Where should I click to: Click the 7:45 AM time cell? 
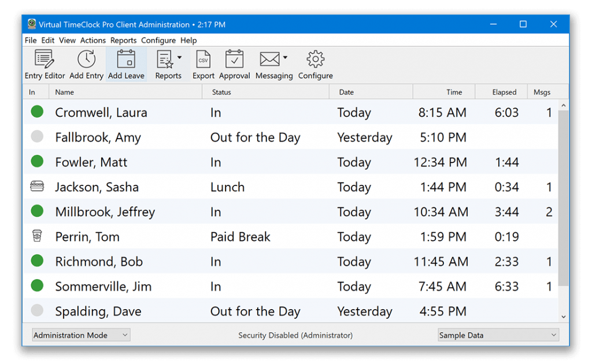[x=442, y=287]
